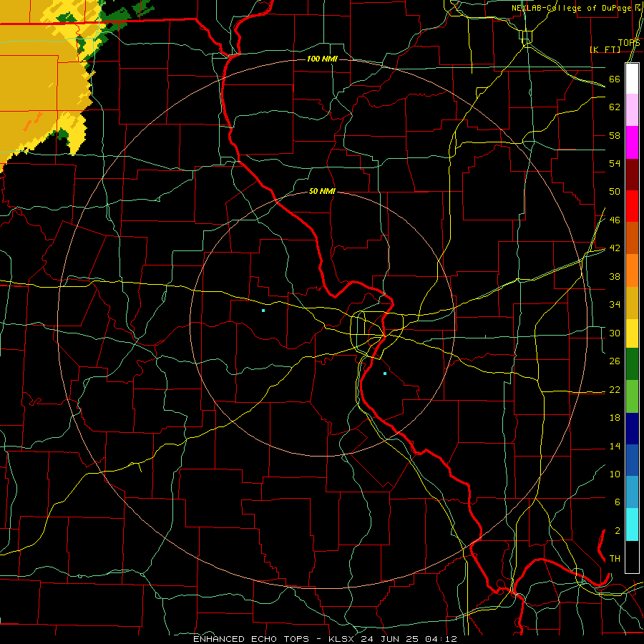Pick the dark orange legend swatch
Image resolution: width=644 pixels, height=644 pixels.
point(632,238)
